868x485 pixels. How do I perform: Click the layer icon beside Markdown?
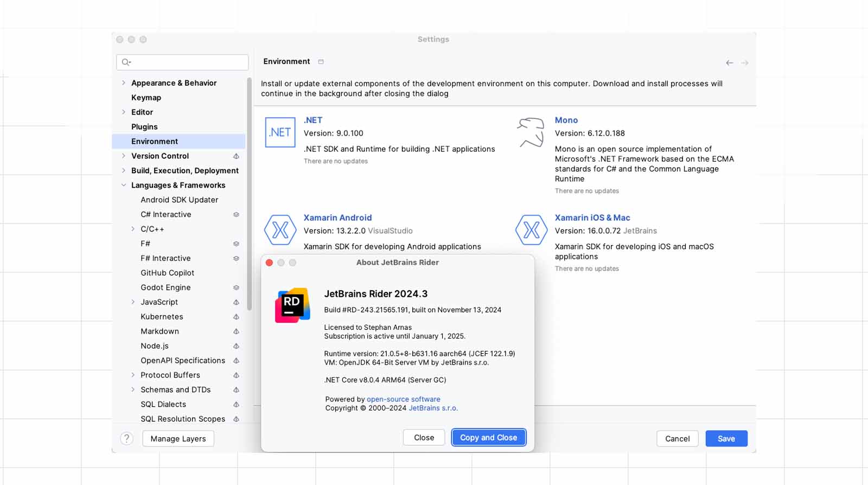[236, 332]
